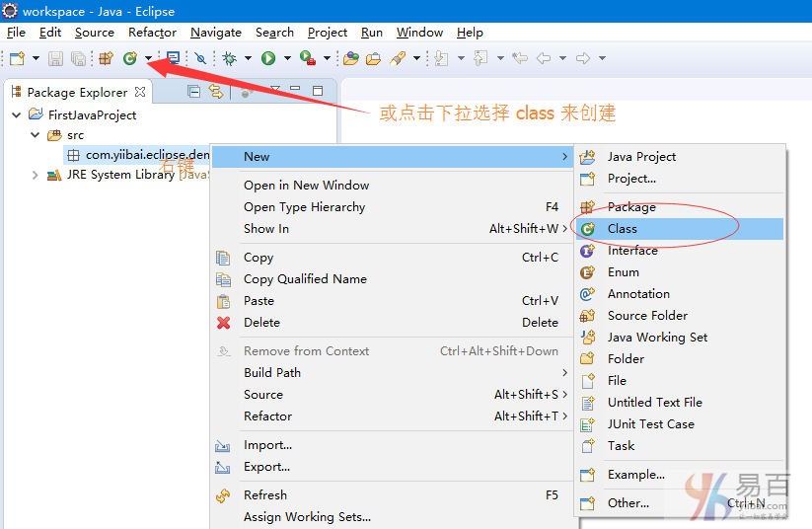Viewport: 812px width, 529px height.
Task: Click the Collapse All icon in Package Explorer
Action: [x=193, y=92]
